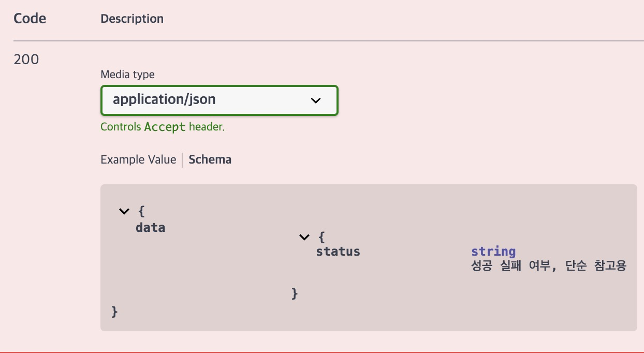The width and height of the screenshot is (644, 353).
Task: Click the Description column header
Action: click(132, 19)
